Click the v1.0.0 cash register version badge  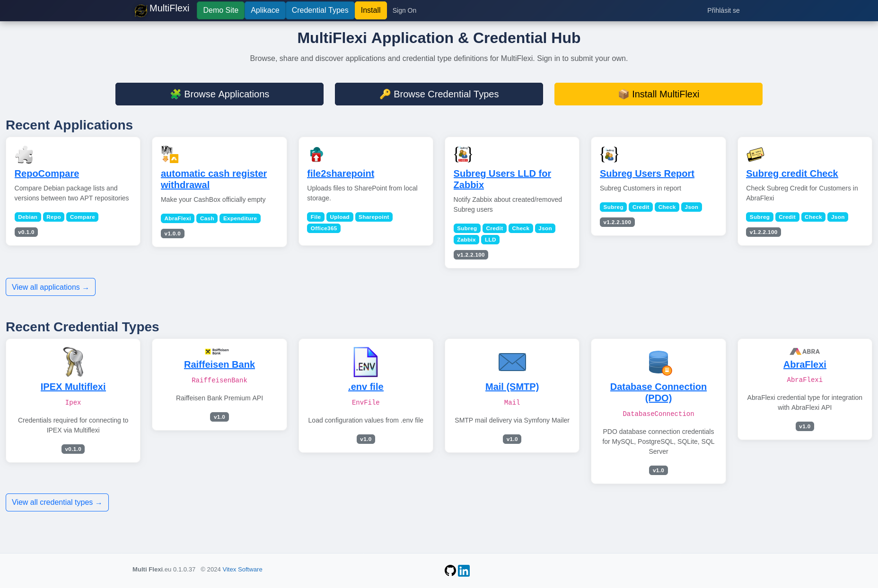(173, 233)
